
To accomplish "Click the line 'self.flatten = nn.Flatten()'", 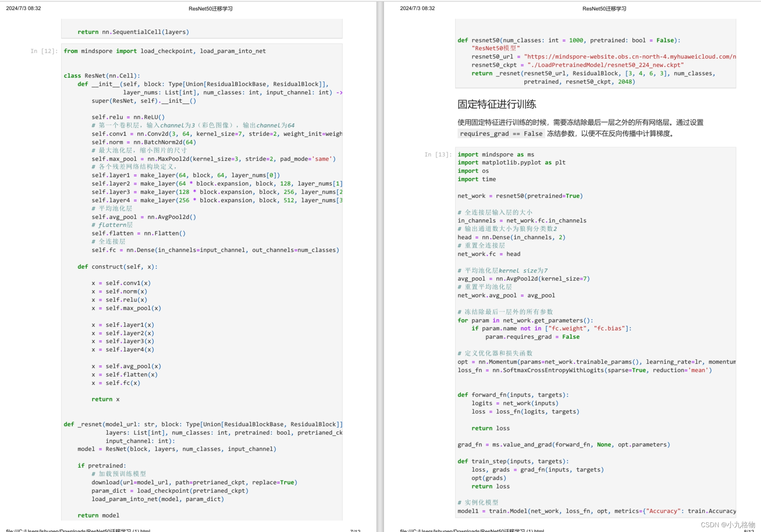I will click(x=139, y=233).
